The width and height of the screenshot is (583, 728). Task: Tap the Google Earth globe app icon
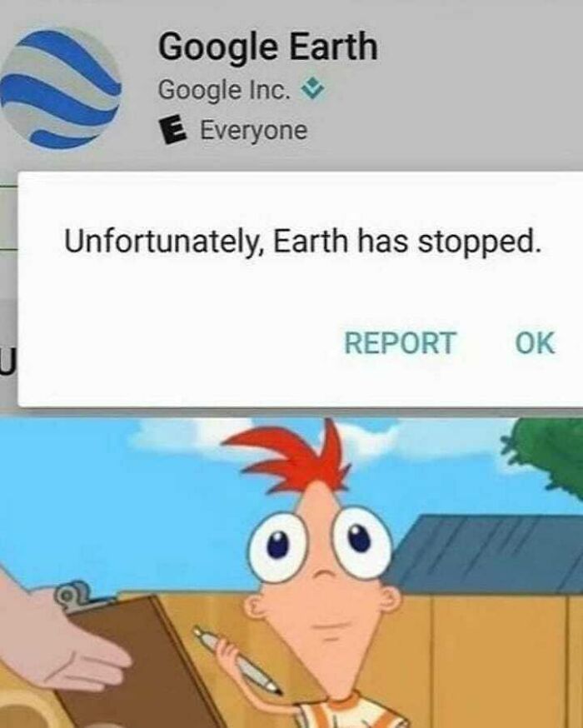pyautogui.click(x=60, y=87)
